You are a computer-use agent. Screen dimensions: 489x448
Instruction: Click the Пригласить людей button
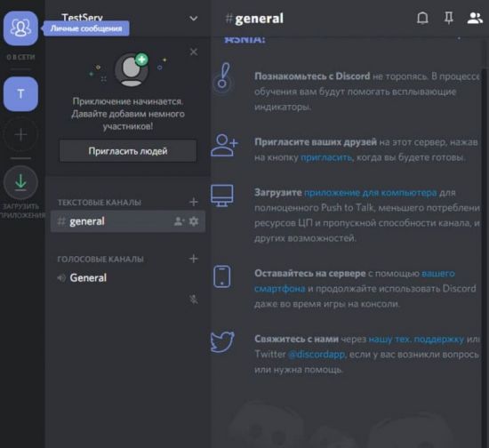(x=128, y=151)
